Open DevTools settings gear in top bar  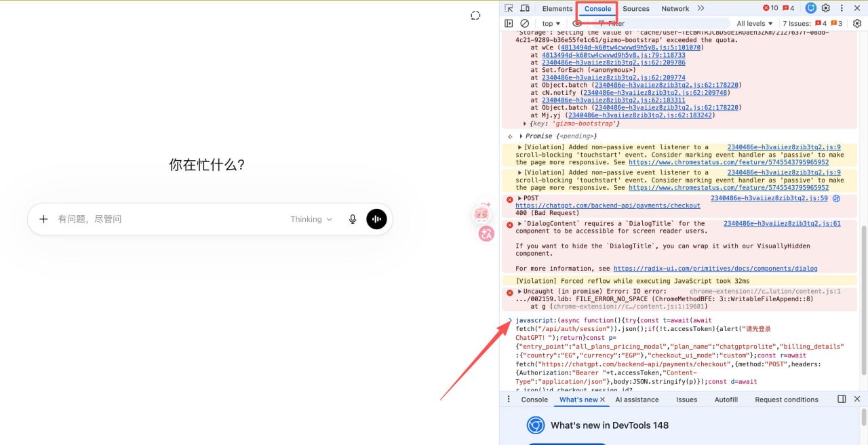pos(826,8)
